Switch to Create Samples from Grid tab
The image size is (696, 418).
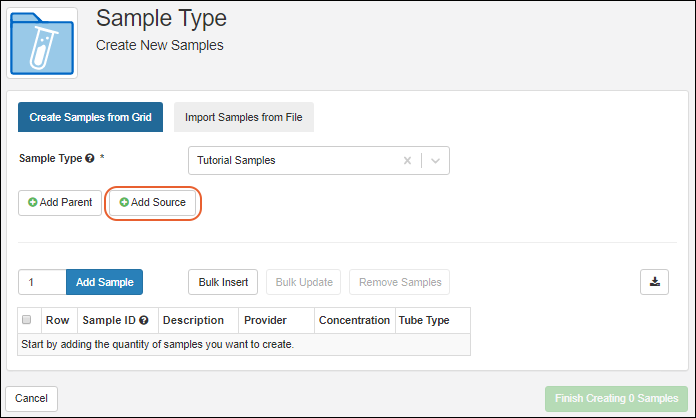pyautogui.click(x=90, y=117)
